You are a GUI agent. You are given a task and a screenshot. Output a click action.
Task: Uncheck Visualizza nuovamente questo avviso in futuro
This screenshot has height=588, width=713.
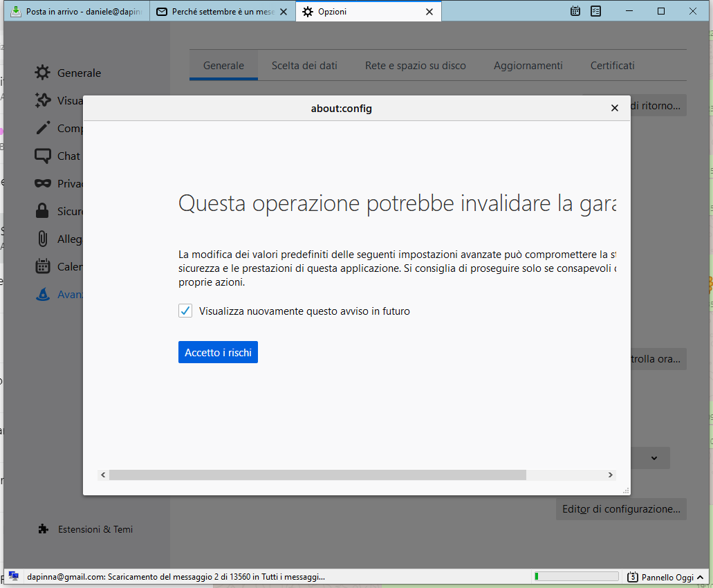(185, 311)
